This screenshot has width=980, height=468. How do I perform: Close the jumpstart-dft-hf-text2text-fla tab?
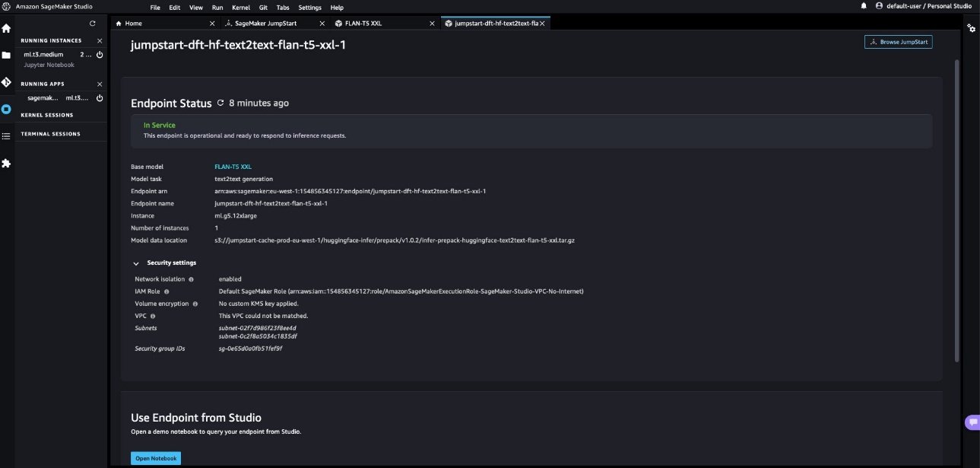(542, 24)
